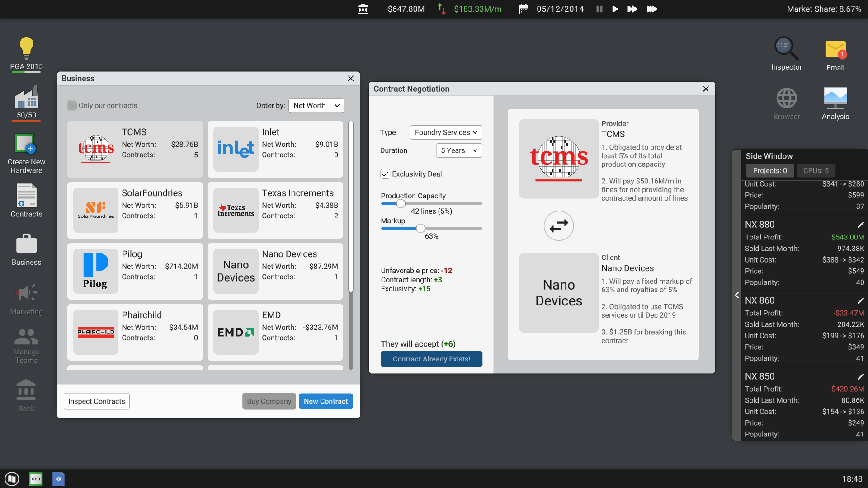This screenshot has width=868, height=488.
Task: Open the Contracts document icon
Action: coord(26,196)
